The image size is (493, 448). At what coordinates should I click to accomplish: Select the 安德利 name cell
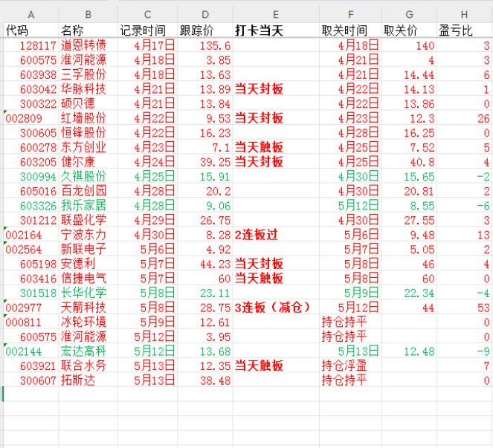pyautogui.click(x=88, y=264)
